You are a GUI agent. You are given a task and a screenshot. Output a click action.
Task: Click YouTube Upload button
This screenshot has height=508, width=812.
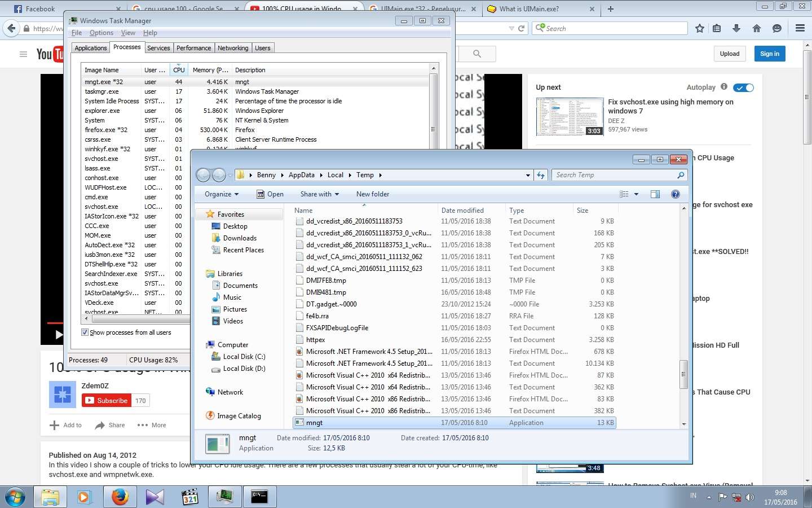tap(730, 54)
